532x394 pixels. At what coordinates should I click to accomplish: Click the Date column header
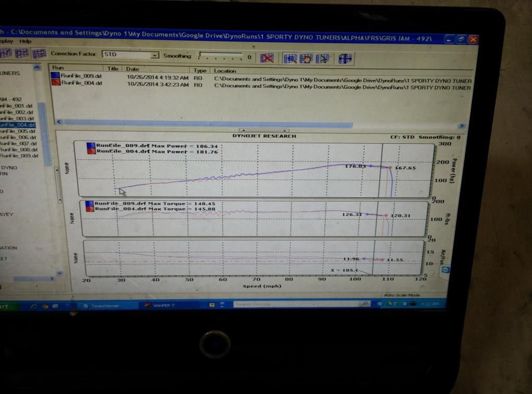(132, 69)
